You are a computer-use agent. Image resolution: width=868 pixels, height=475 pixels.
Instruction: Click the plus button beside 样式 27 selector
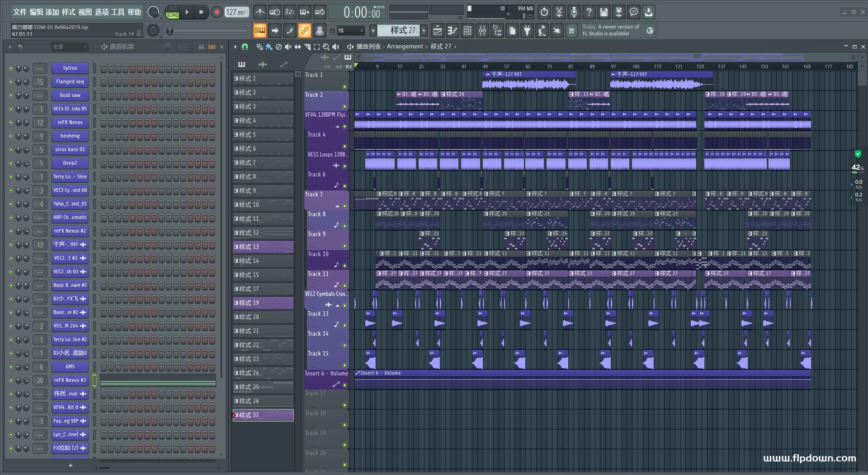pyautogui.click(x=424, y=31)
